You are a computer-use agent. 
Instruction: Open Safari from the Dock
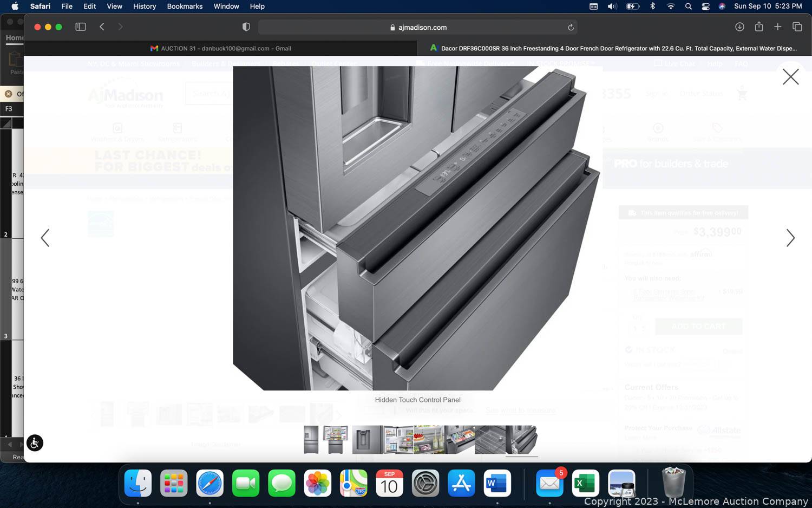click(x=209, y=483)
